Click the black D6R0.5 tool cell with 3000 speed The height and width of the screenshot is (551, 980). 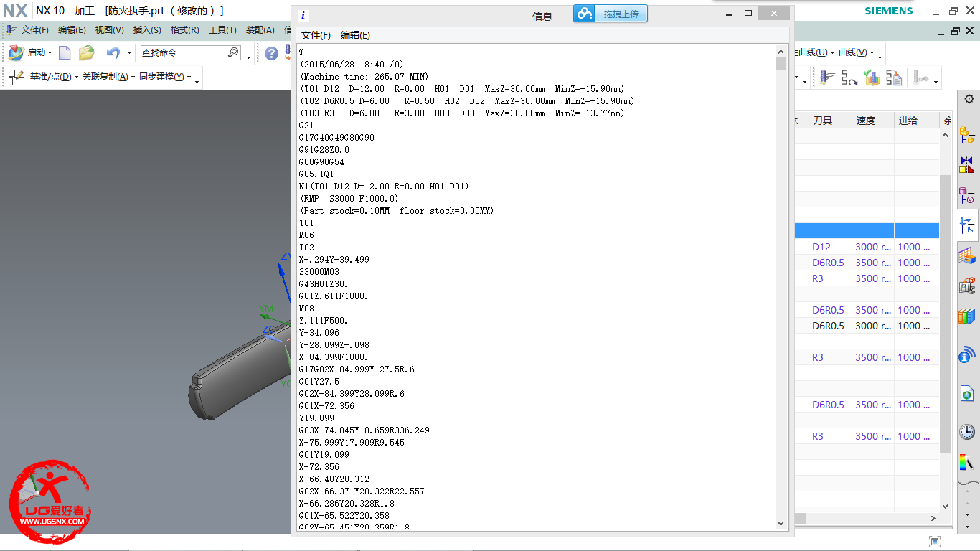pyautogui.click(x=830, y=326)
